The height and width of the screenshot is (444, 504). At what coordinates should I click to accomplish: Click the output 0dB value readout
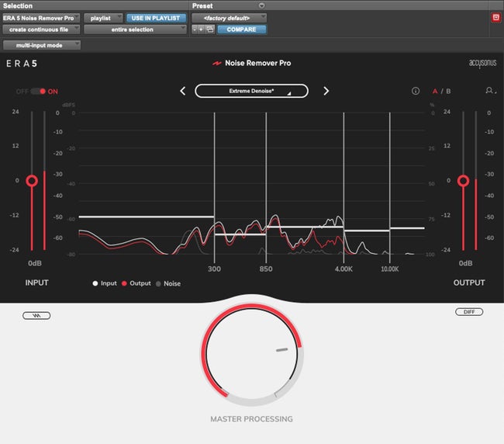[465, 263]
